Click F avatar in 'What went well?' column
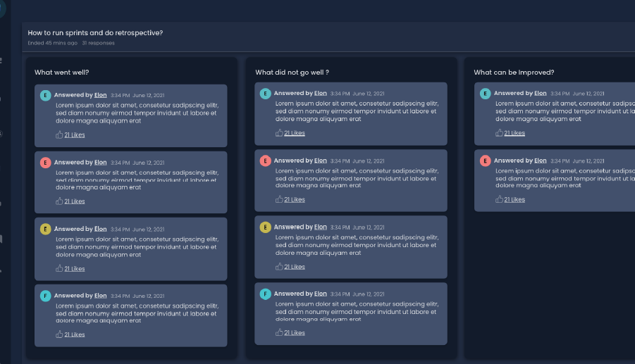 [x=46, y=296]
